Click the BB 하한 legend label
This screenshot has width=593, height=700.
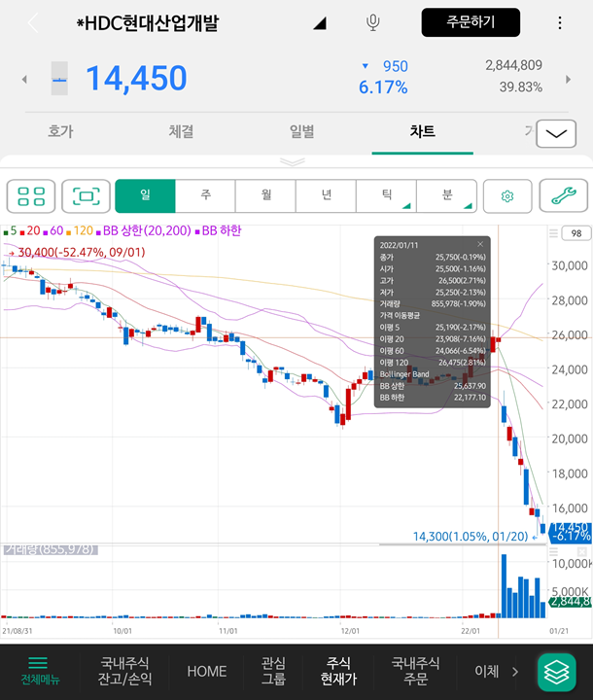click(219, 230)
